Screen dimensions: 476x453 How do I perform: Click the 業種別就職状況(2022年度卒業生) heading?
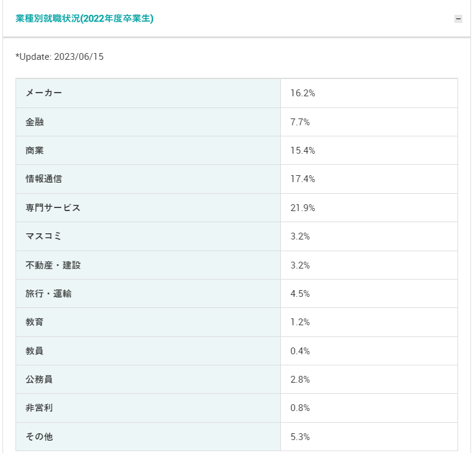tap(85, 19)
